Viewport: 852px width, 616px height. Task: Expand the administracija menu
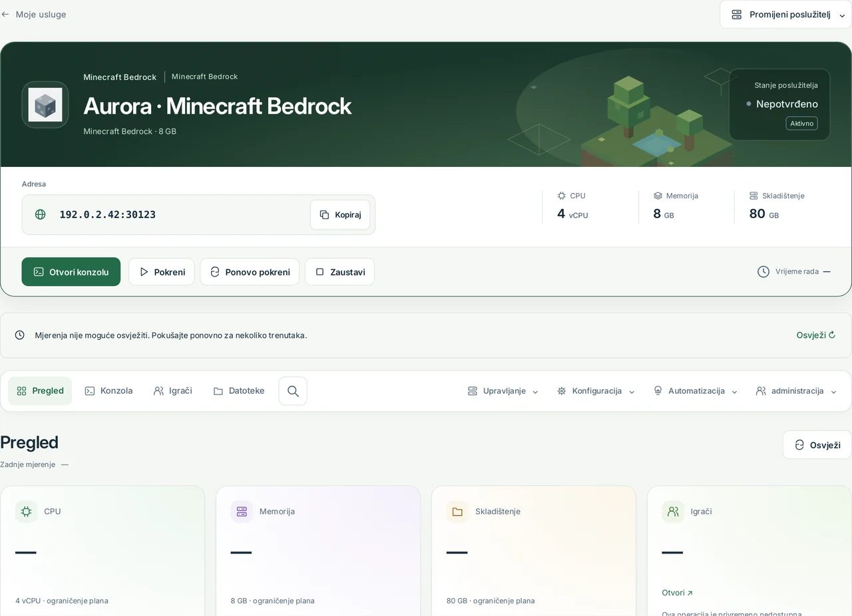(796, 391)
